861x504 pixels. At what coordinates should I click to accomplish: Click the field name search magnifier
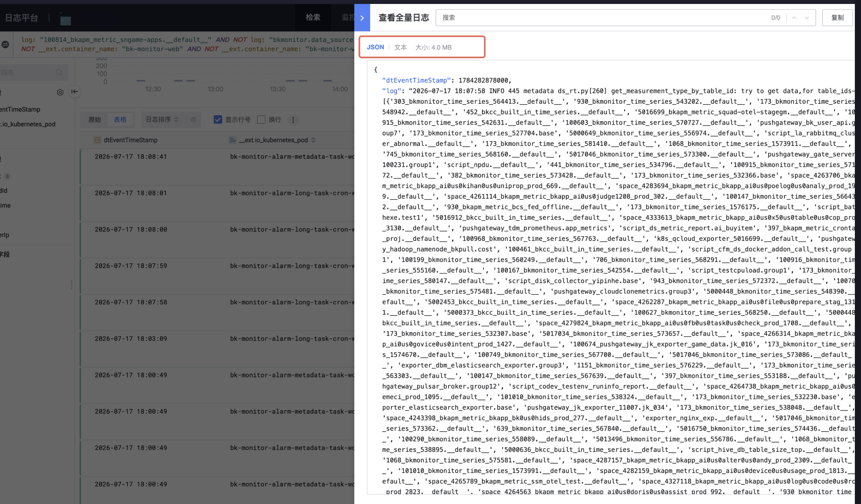coord(59,73)
